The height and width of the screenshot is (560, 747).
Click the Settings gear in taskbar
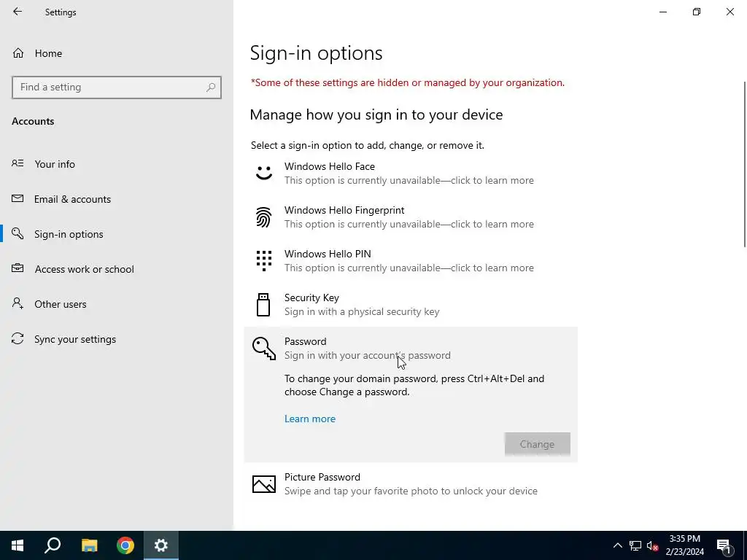pos(161,545)
